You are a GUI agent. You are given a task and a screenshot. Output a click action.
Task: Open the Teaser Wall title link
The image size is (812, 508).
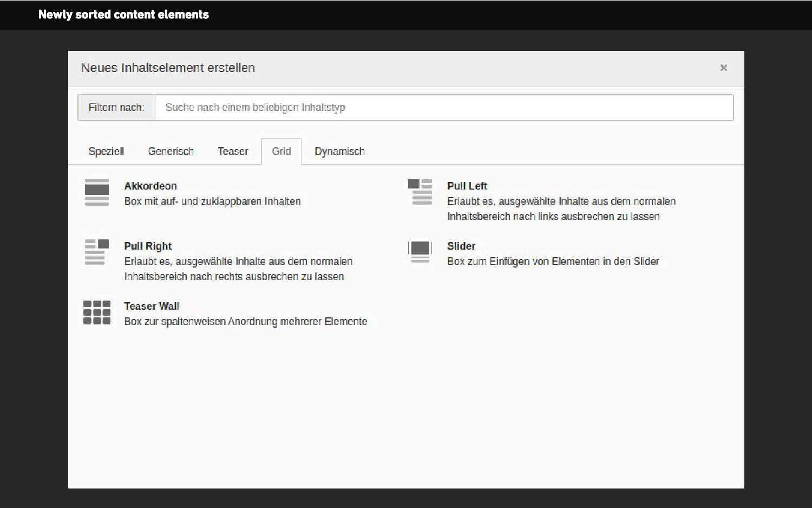tap(152, 306)
